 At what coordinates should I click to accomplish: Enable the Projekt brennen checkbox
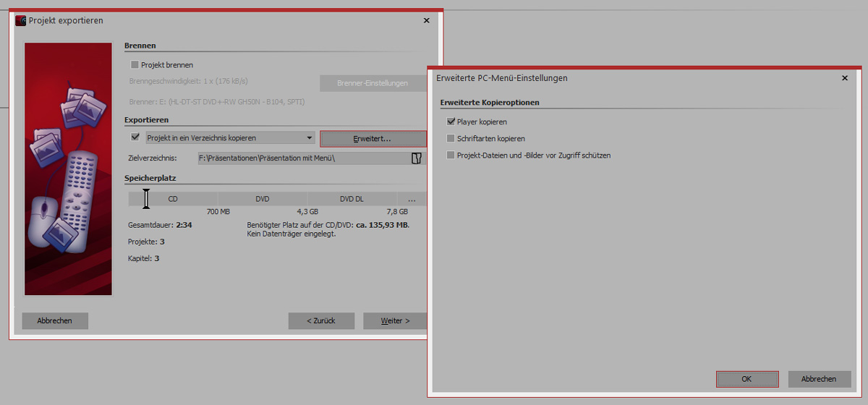pos(135,65)
